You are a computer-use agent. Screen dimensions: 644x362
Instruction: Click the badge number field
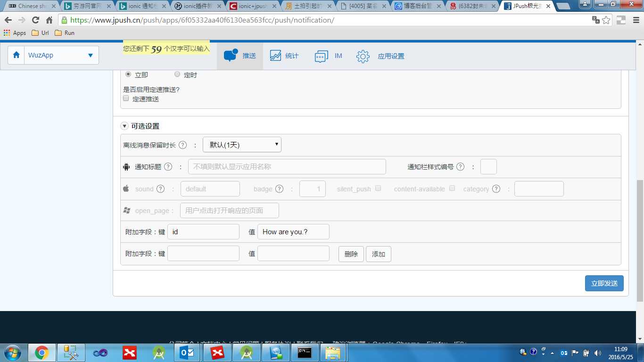tap(313, 189)
